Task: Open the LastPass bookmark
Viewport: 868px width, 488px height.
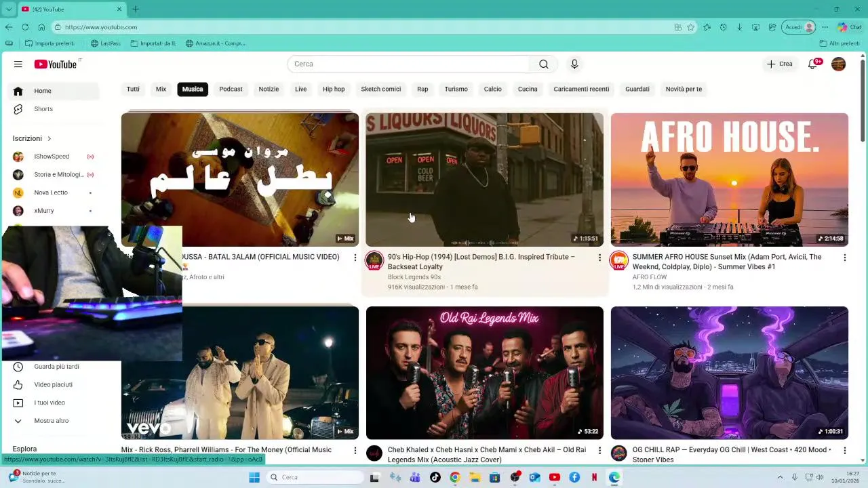Action: [106, 43]
